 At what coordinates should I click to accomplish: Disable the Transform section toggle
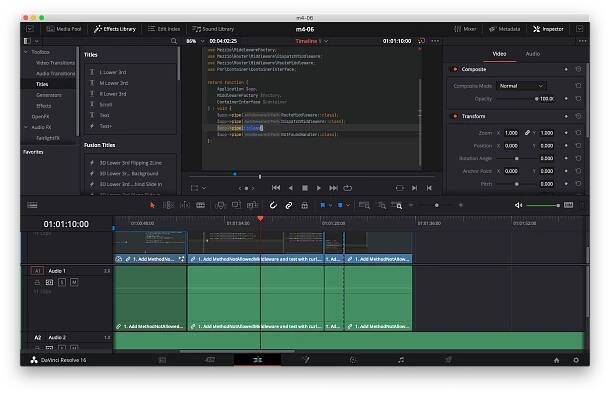[x=455, y=116]
